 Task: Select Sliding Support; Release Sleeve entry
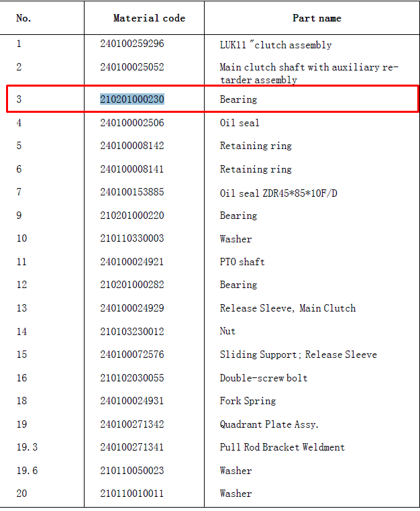coord(299,355)
